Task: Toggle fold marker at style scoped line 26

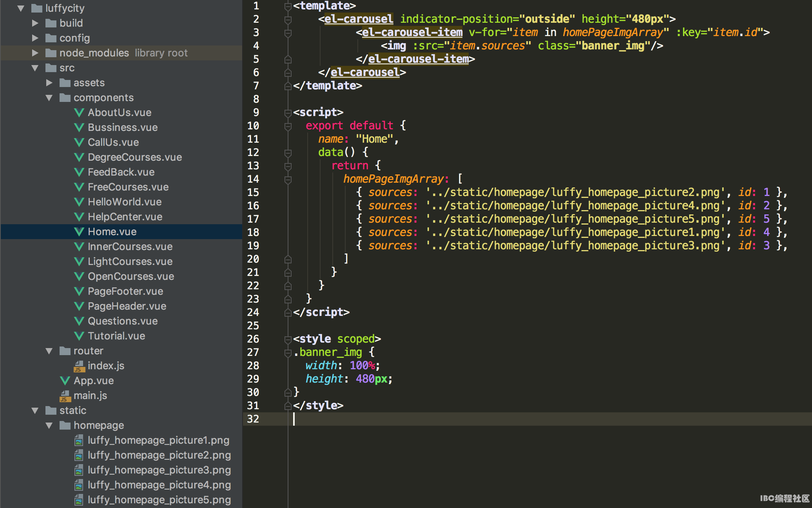Action: coord(288,339)
